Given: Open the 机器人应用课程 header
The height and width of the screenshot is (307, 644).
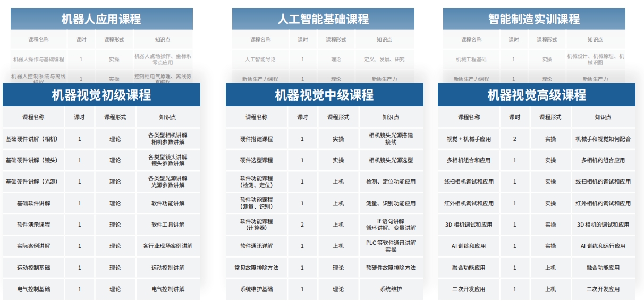Looking at the screenshot, I should pyautogui.click(x=101, y=20).
